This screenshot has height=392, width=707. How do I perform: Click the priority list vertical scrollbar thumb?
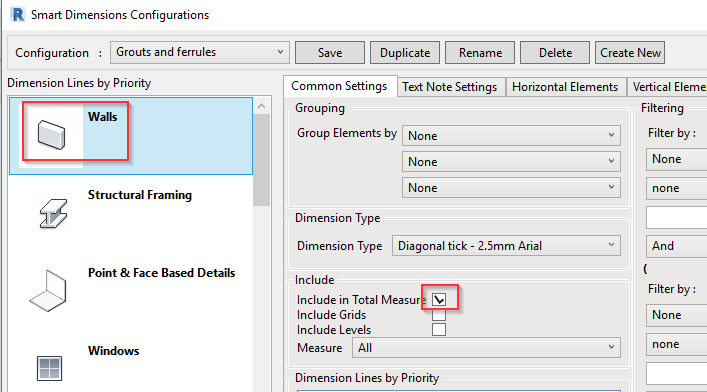click(262, 160)
